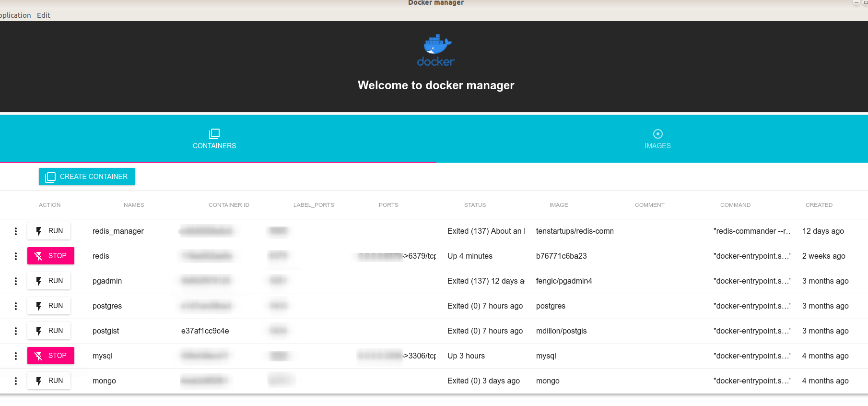The image size is (868, 406).
Task: Click the COMMAND column header
Action: click(735, 205)
